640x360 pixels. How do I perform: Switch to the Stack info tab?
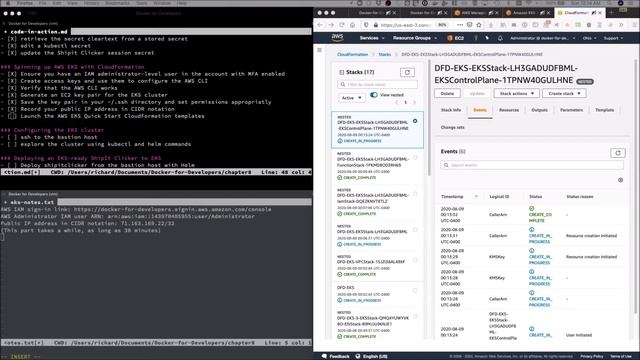(451, 110)
